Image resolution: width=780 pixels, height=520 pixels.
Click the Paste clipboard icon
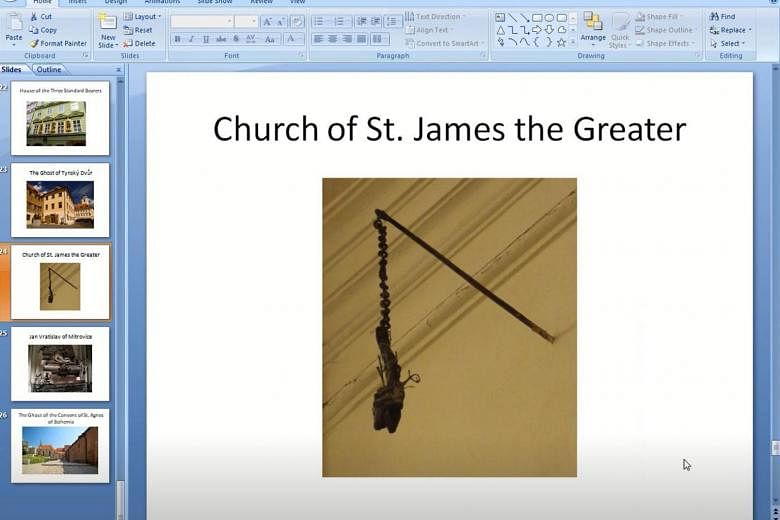14,23
